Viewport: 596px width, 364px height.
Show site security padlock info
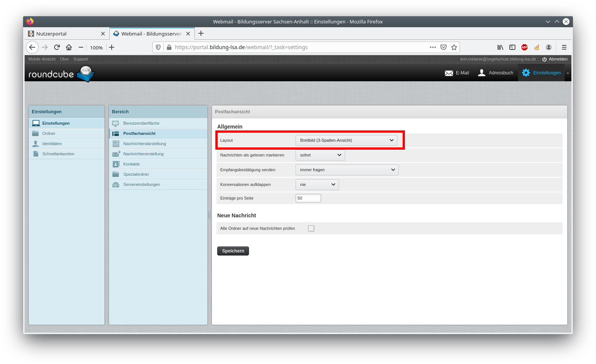click(169, 47)
